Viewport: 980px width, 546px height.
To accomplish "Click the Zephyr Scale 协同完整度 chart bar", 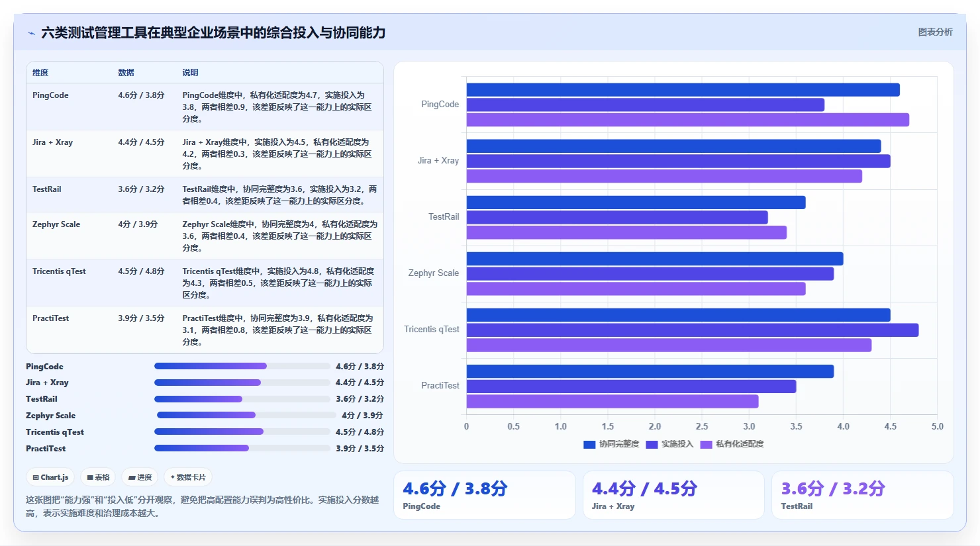I will pos(655,259).
